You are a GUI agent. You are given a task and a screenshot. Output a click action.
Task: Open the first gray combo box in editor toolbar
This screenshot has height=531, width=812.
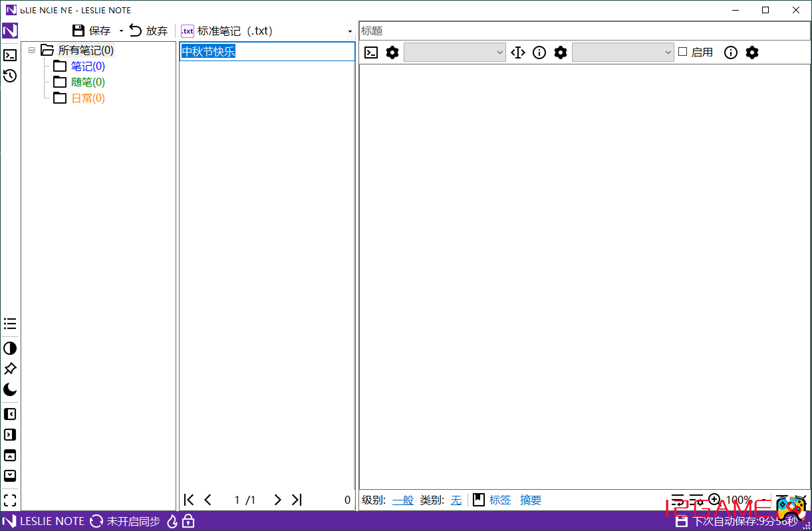point(454,53)
